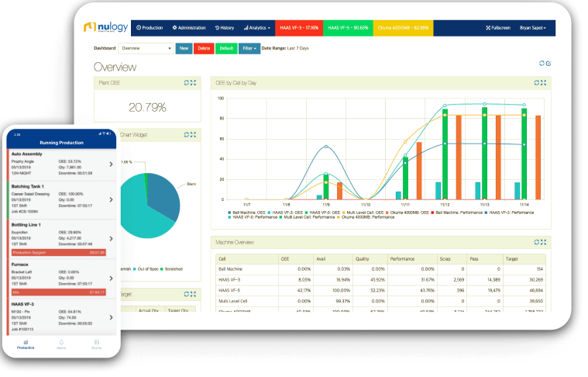Open the Dashboard Overview dropdown

(x=146, y=48)
